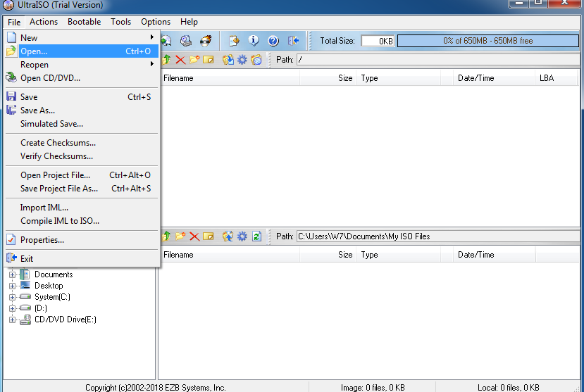Click the red X delete icon in local pane toolbar
Screen dimensions: 584x392
pos(194,236)
